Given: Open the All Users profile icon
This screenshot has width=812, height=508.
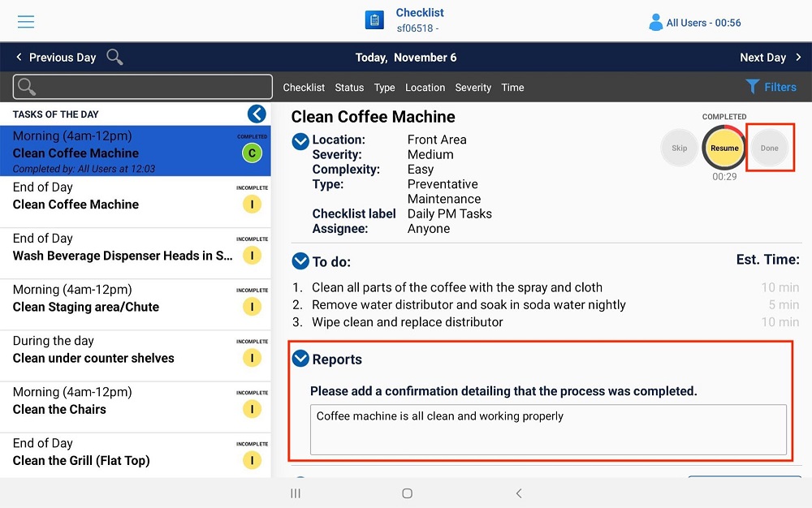Looking at the screenshot, I should 655,23.
